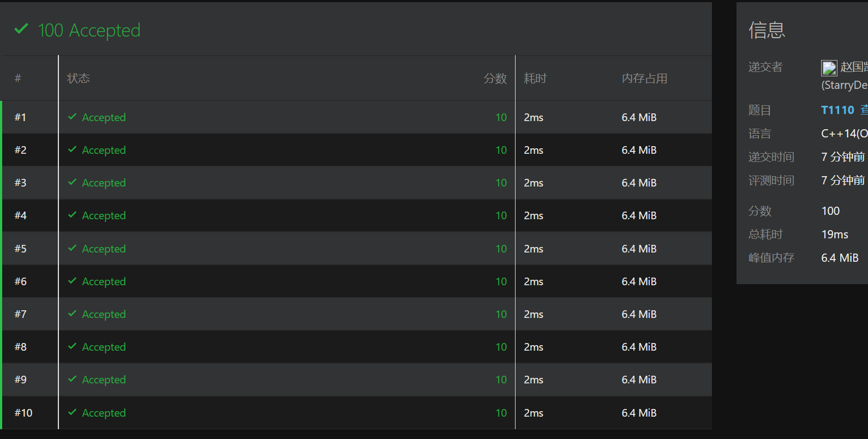
Task: Click the checkmark icon in row #3
Action: pyautogui.click(x=72, y=182)
